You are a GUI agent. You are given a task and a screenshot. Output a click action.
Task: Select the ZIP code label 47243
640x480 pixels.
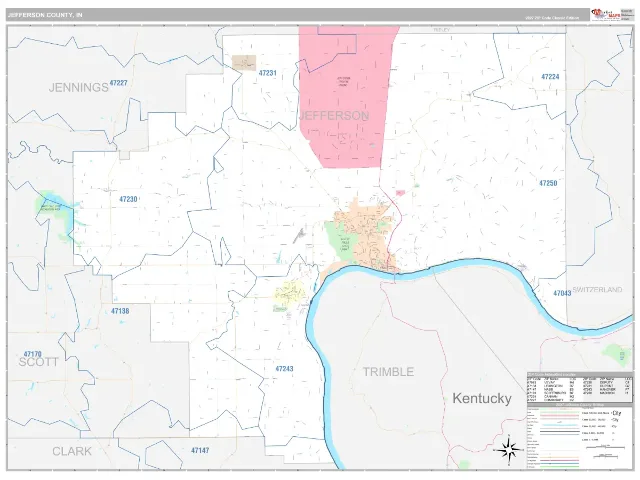click(x=284, y=369)
